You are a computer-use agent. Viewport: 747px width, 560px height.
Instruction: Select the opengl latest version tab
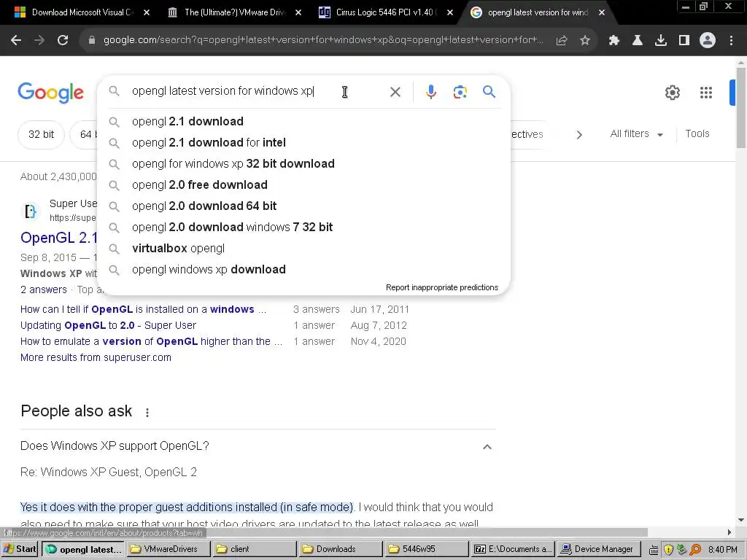[x=537, y=12]
